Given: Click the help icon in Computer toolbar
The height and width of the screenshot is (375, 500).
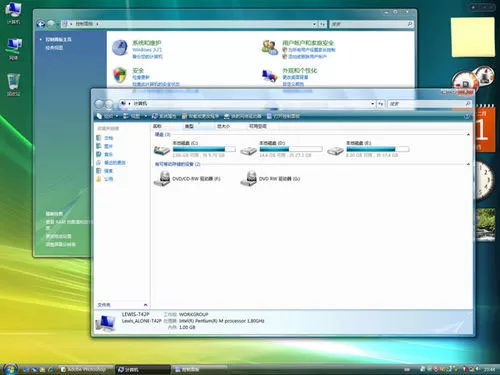Looking at the screenshot, I should [467, 116].
